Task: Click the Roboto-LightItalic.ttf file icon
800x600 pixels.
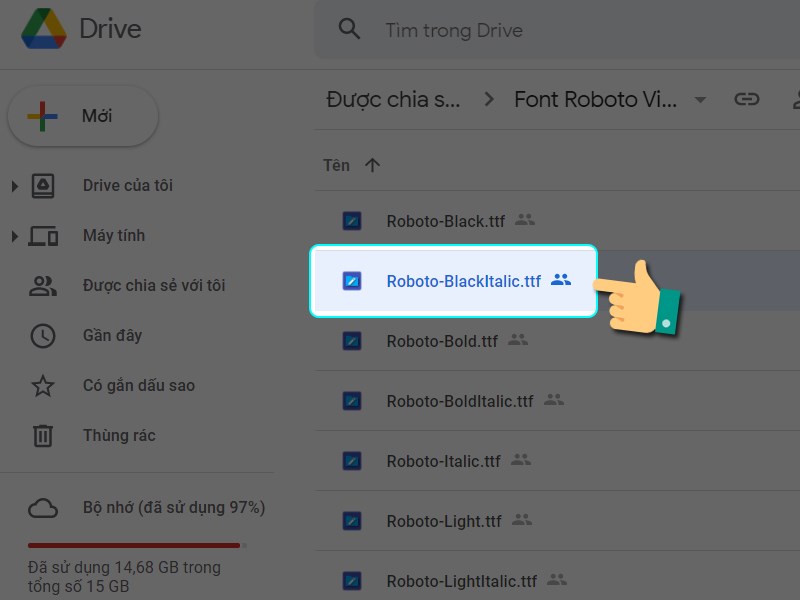Action: (x=352, y=581)
